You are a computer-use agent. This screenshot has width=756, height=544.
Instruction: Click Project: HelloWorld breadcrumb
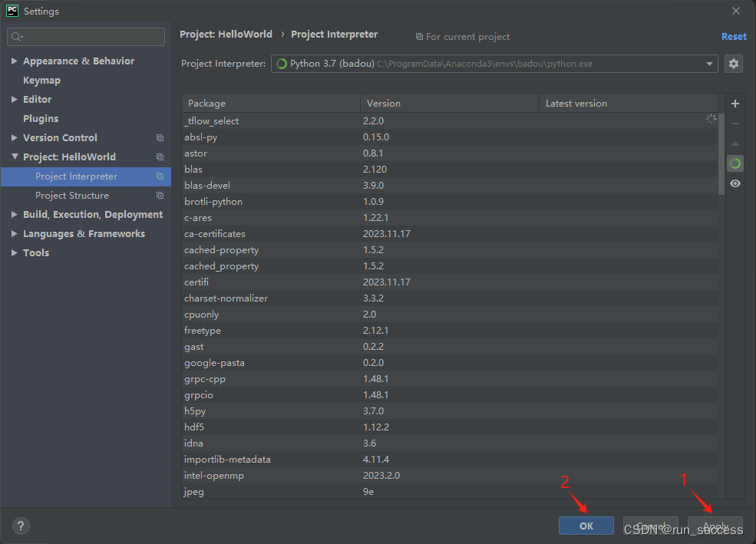click(226, 35)
